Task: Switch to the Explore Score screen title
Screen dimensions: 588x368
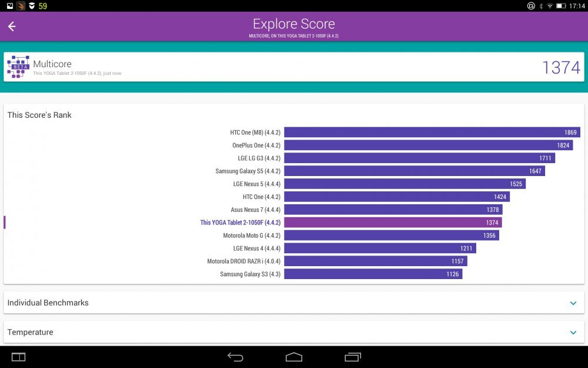Action: [293, 24]
